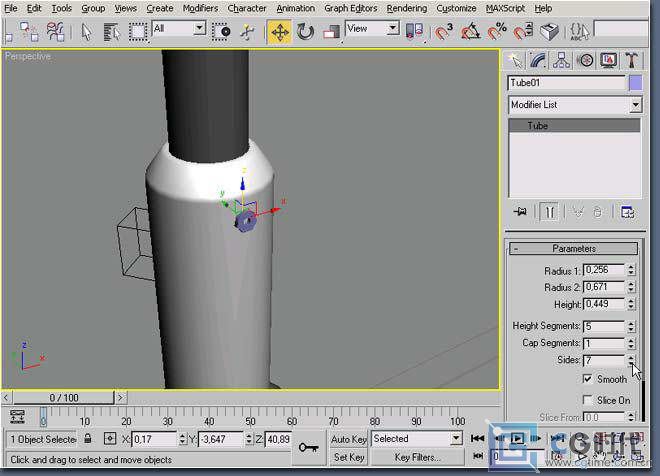Open the Select by Name list tool
The image size is (660, 476).
click(112, 32)
